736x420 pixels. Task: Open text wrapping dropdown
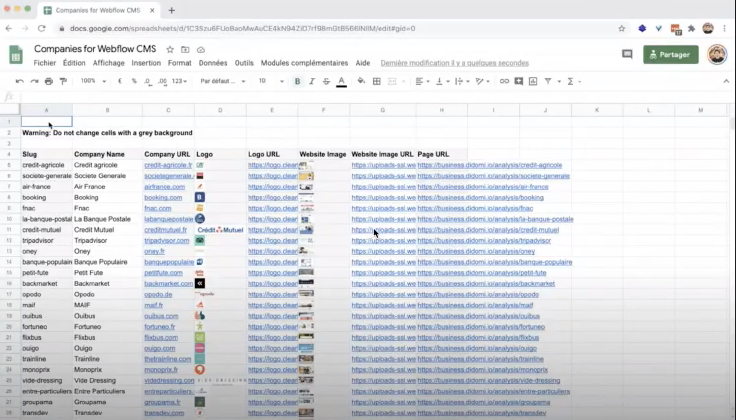click(x=462, y=81)
